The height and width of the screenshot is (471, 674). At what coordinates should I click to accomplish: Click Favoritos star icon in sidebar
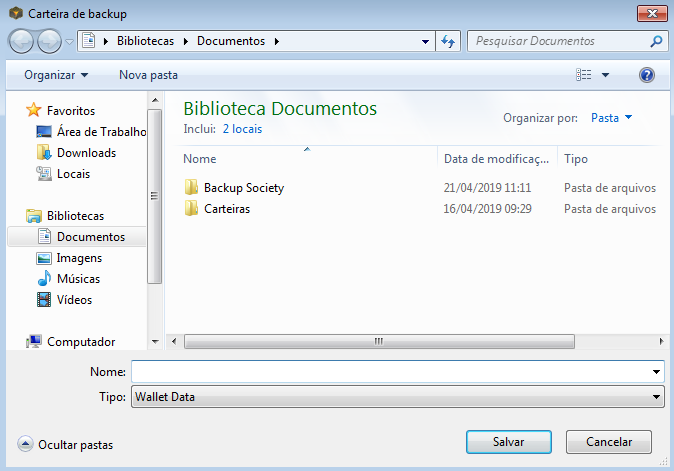[x=34, y=110]
